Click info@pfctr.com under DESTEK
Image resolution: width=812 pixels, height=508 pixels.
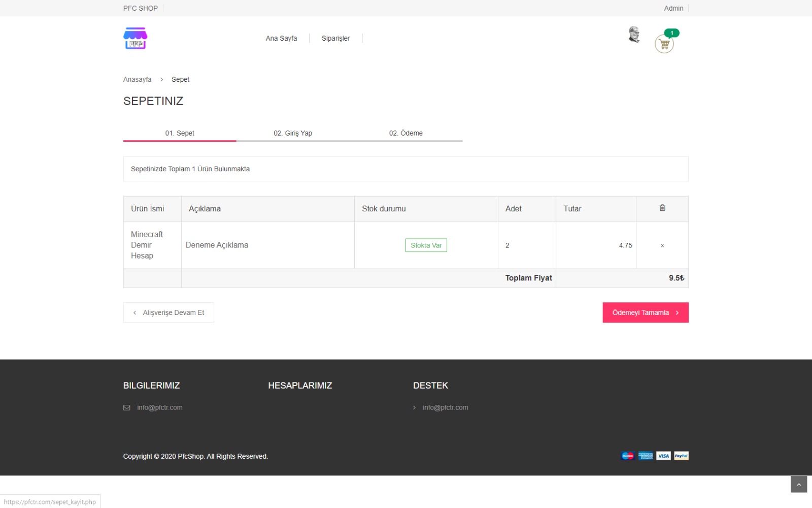[x=445, y=407]
